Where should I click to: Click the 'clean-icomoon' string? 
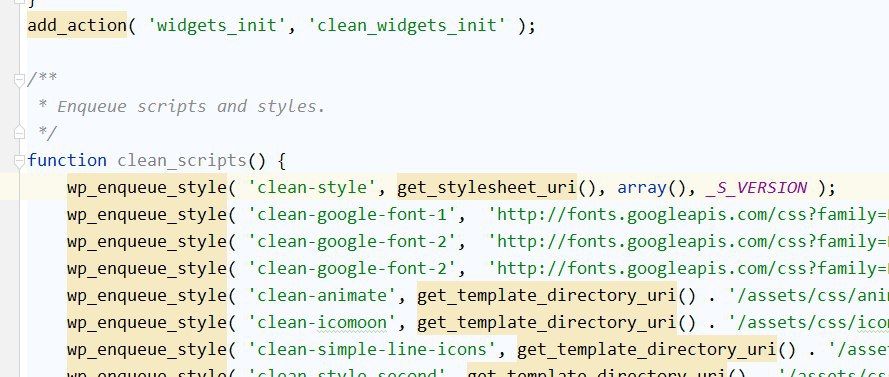323,322
